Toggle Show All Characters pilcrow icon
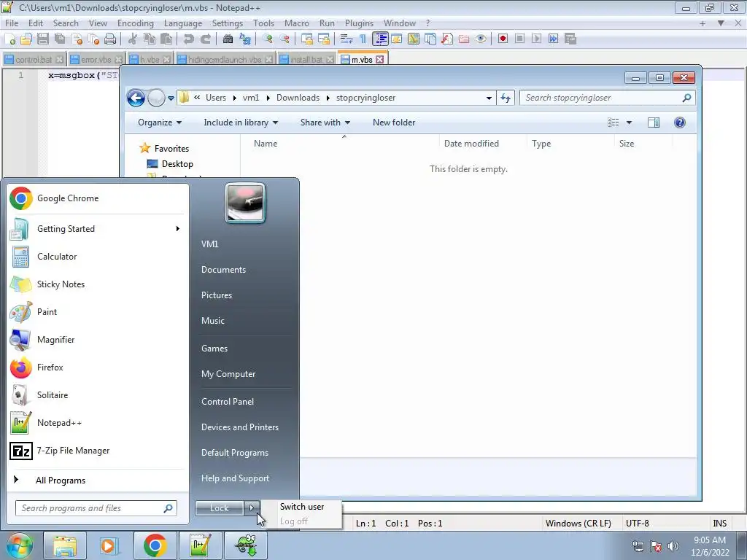747x560 pixels. pos(363,39)
